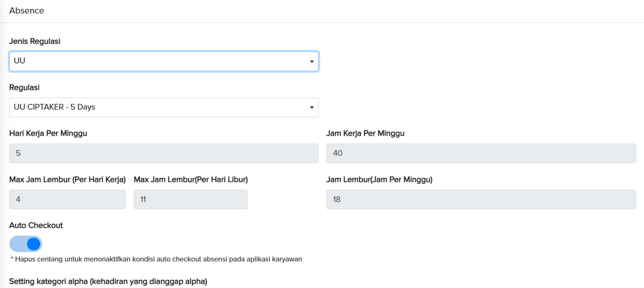
Task: Click the Setting kategori alpha heading
Action: [108, 281]
